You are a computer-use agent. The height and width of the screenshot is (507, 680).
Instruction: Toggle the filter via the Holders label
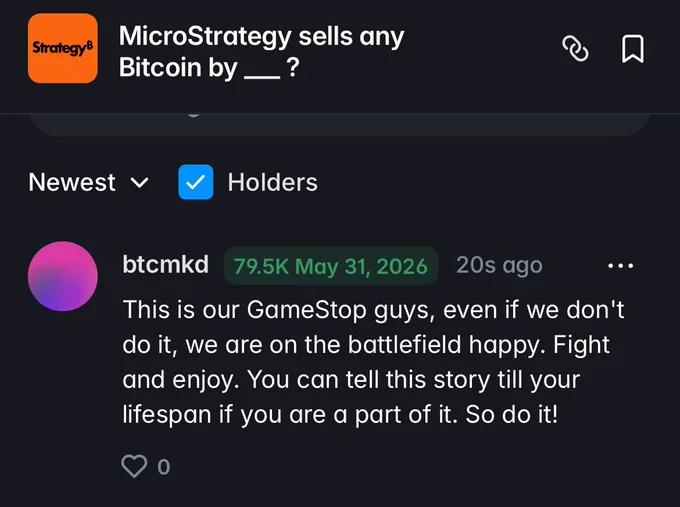272,182
